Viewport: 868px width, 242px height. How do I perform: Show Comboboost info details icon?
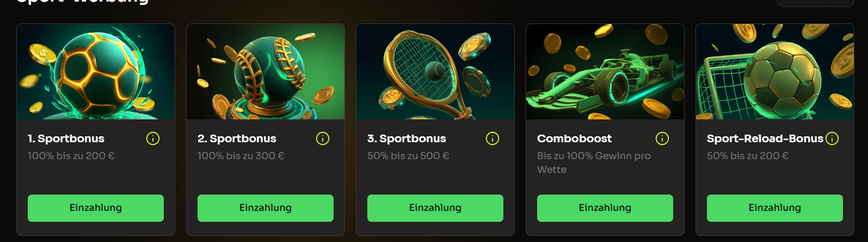(662, 138)
